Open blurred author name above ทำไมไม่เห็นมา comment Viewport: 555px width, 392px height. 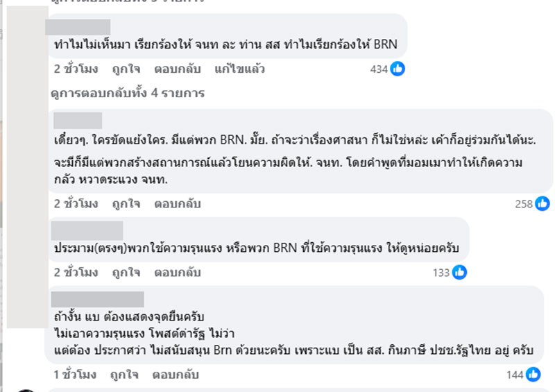click(77, 28)
